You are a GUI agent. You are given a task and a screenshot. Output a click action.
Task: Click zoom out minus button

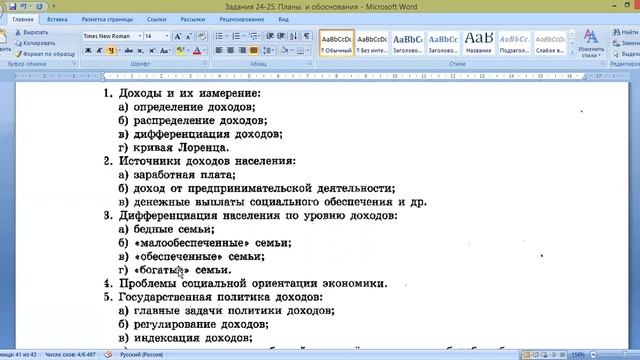point(594,355)
